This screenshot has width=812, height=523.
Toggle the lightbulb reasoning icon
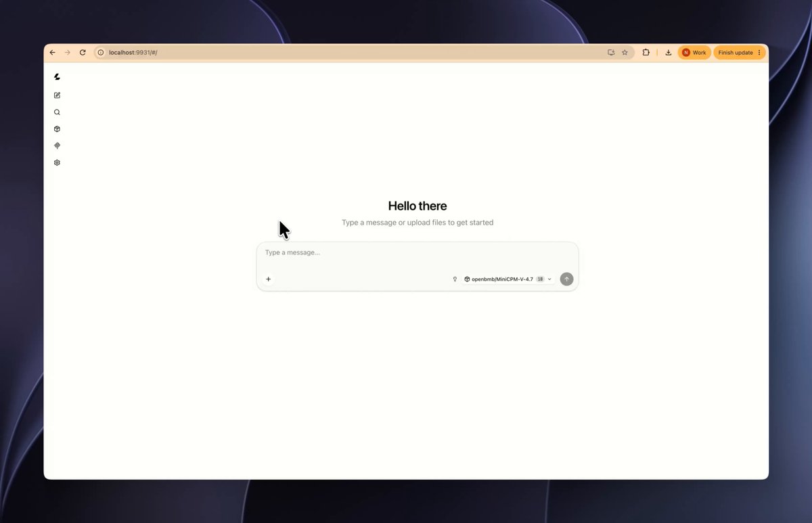(x=455, y=279)
